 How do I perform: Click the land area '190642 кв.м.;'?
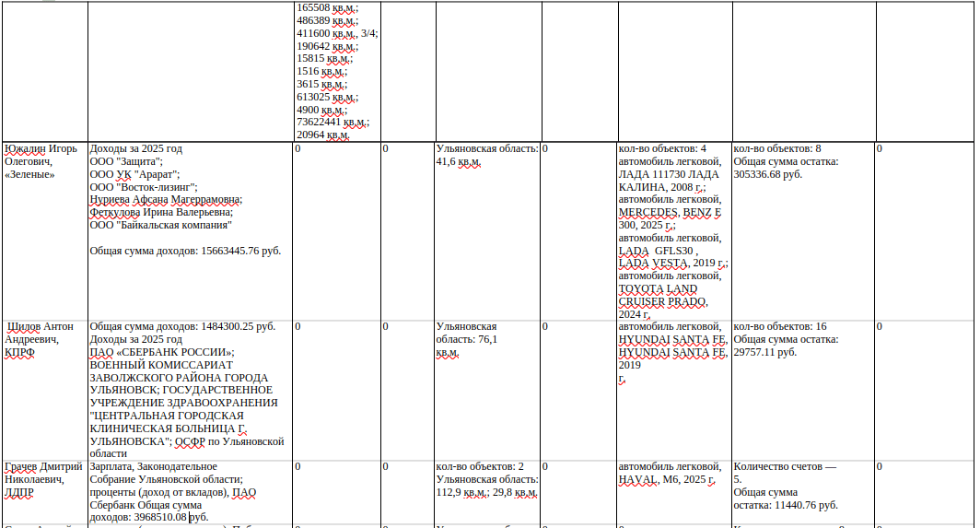coord(328,46)
